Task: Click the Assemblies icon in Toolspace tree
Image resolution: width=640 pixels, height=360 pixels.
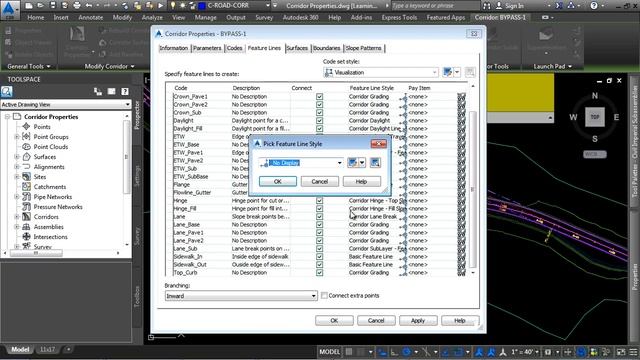Action: [26, 227]
